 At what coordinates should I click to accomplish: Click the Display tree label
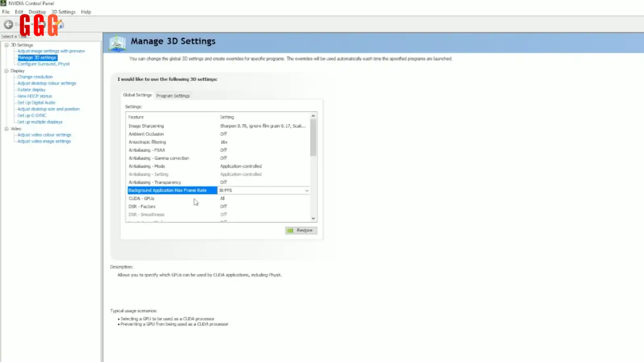coord(17,71)
